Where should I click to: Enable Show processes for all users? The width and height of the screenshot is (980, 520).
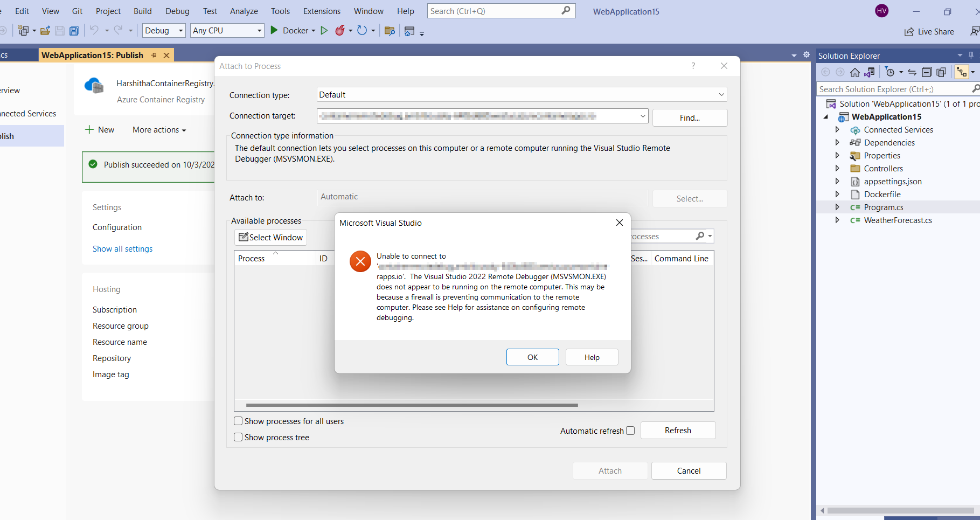click(x=238, y=421)
